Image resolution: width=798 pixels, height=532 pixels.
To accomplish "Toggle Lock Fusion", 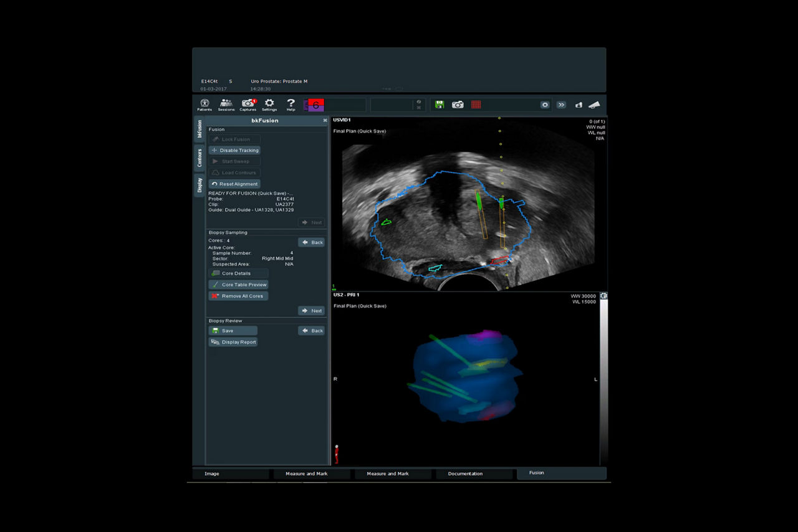I will click(234, 139).
